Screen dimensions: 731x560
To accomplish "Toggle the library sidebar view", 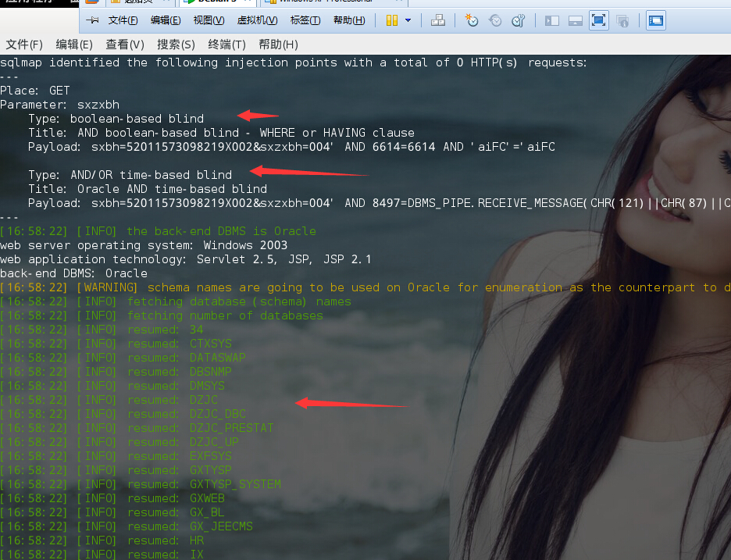I will point(552,20).
